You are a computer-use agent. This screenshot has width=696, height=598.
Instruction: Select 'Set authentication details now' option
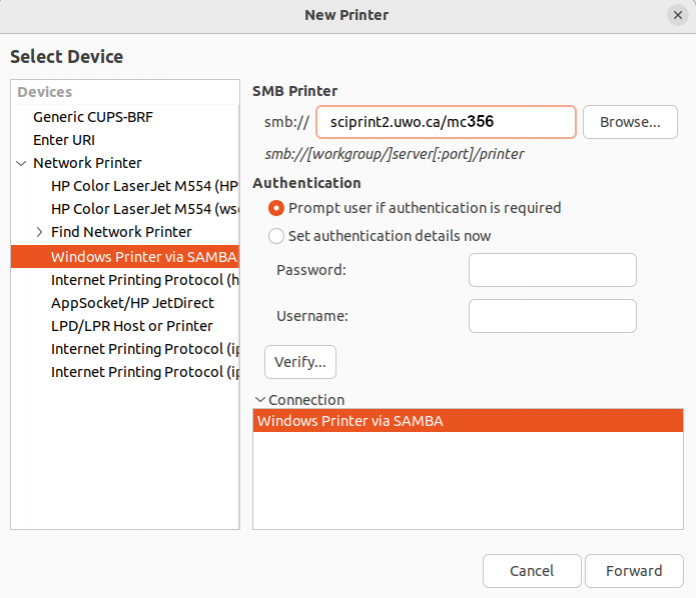[276, 237]
